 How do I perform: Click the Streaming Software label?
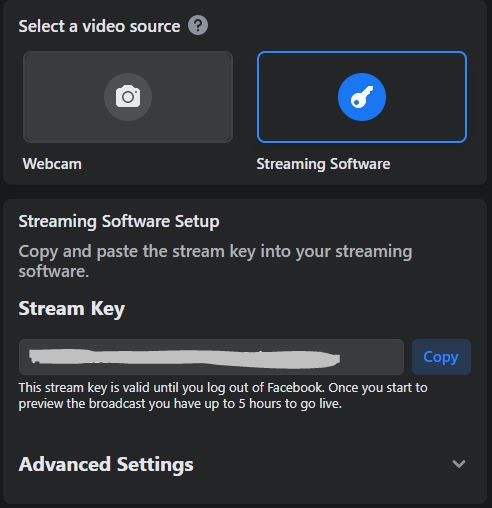pos(323,164)
